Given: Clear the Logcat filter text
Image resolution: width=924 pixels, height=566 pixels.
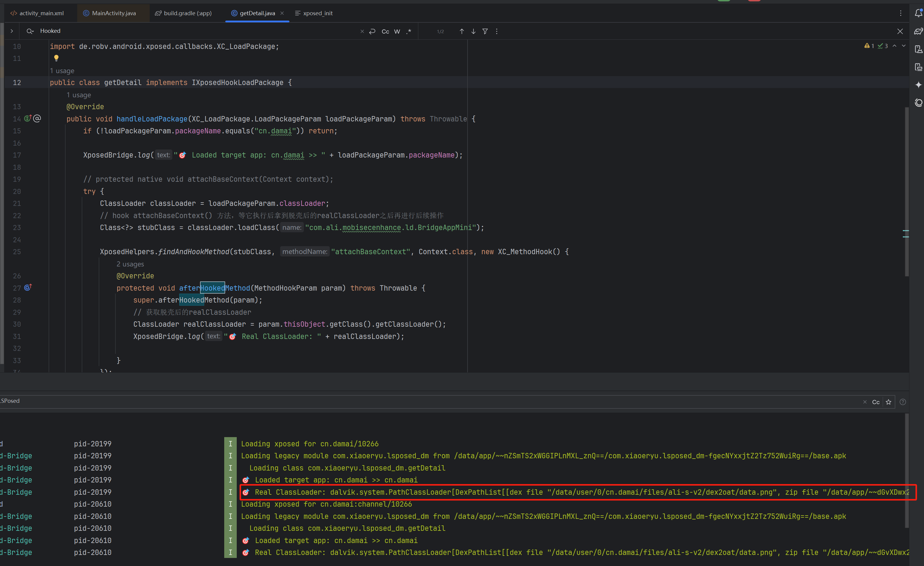Looking at the screenshot, I should pos(865,402).
